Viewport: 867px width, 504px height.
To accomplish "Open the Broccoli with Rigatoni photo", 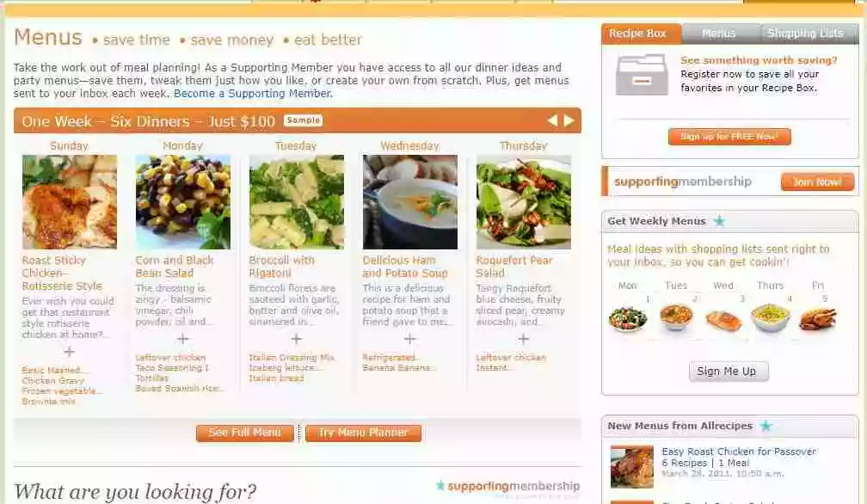I will 297,202.
